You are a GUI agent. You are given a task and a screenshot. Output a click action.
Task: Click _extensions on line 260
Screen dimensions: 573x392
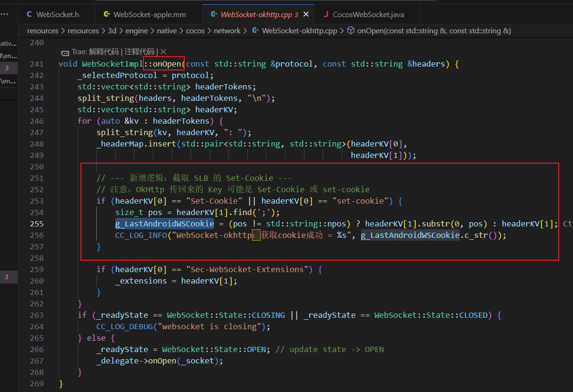click(141, 281)
